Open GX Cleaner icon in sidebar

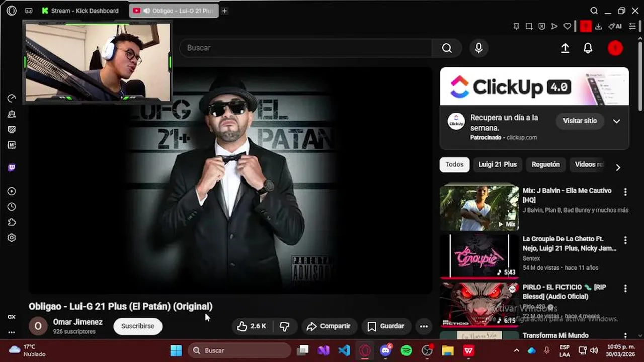pos(12,114)
